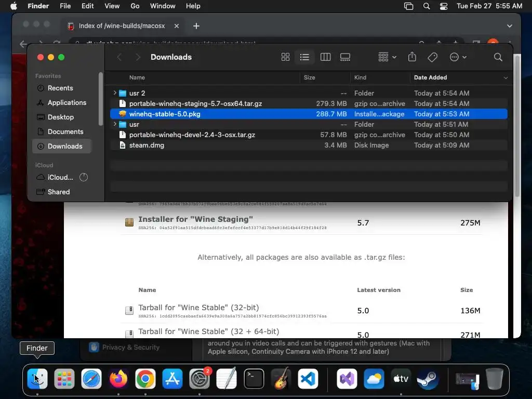Open Terminal from the Dock
The image size is (532, 399).
point(254,379)
